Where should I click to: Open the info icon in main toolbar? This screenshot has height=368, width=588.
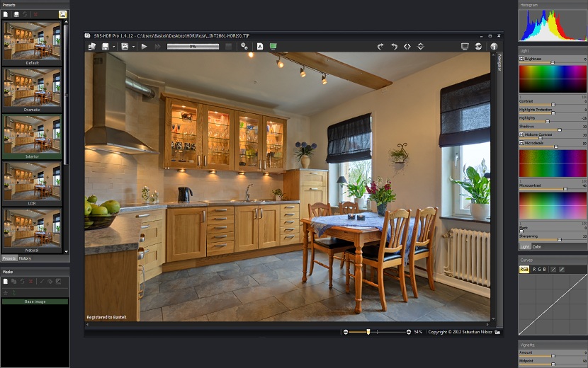tap(494, 47)
